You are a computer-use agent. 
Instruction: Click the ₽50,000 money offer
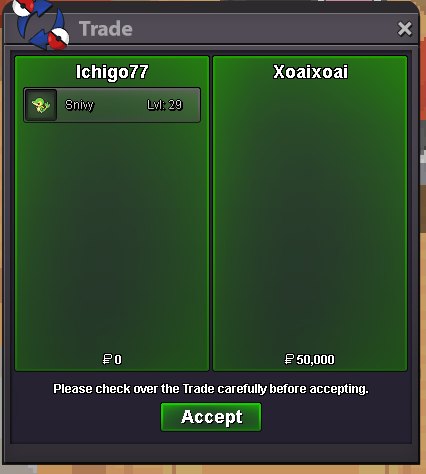click(309, 359)
